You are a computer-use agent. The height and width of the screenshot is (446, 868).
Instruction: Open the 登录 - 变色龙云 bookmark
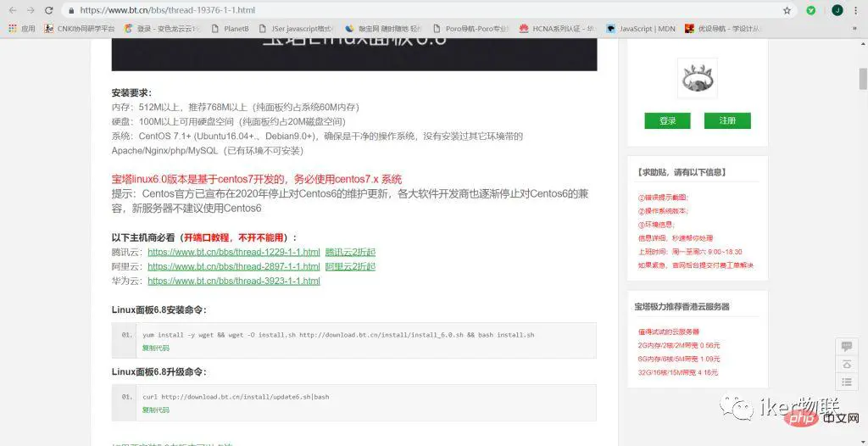163,28
